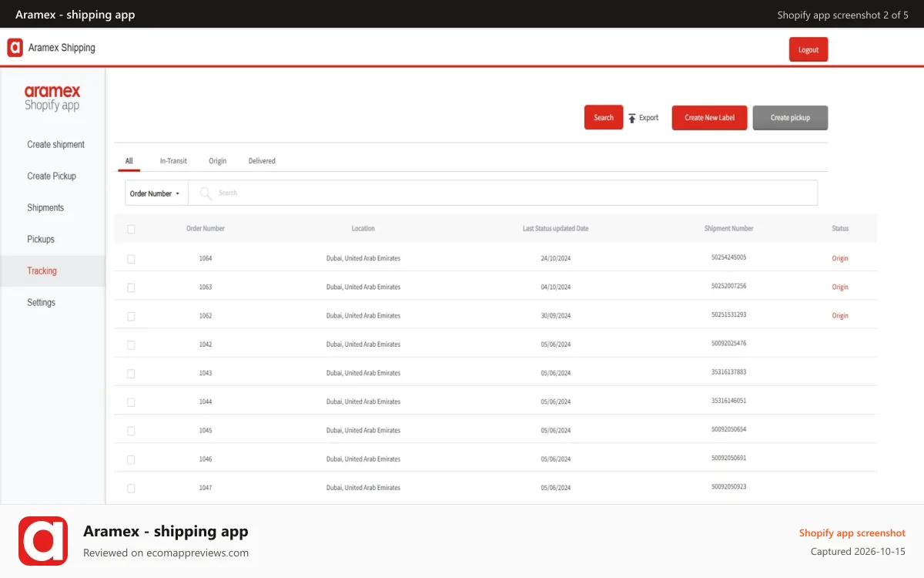The width and height of the screenshot is (924, 578).
Task: Click shipment number 50251531293
Action: click(x=729, y=314)
